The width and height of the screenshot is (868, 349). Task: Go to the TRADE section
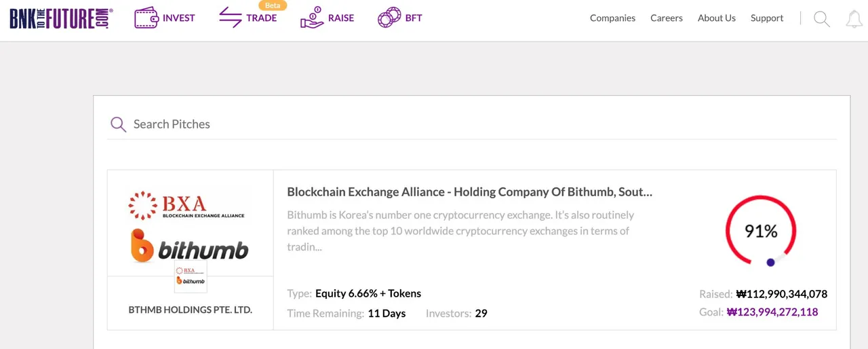261,18
